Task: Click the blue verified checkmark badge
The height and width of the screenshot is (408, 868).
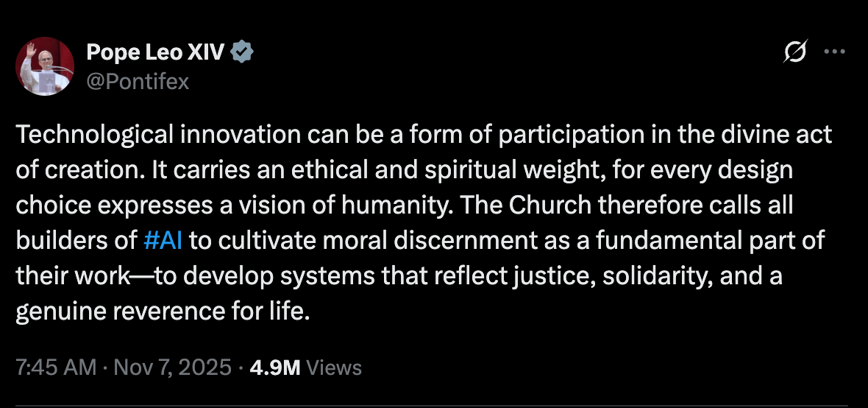Action: [x=243, y=52]
